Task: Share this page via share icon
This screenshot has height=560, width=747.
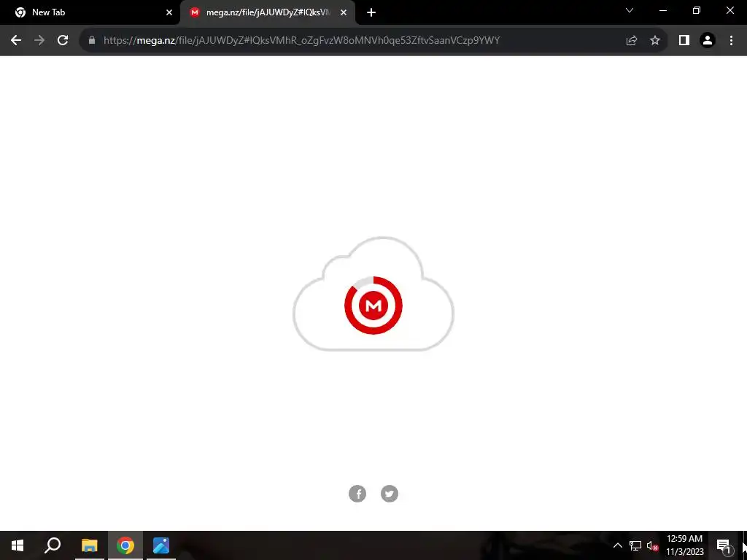Action: coord(632,41)
